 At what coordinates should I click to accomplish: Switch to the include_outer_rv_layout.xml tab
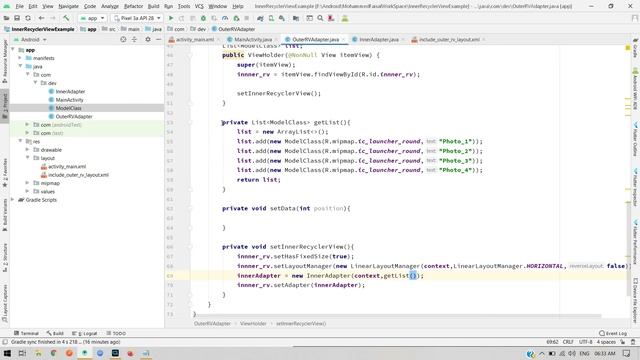tap(449, 40)
